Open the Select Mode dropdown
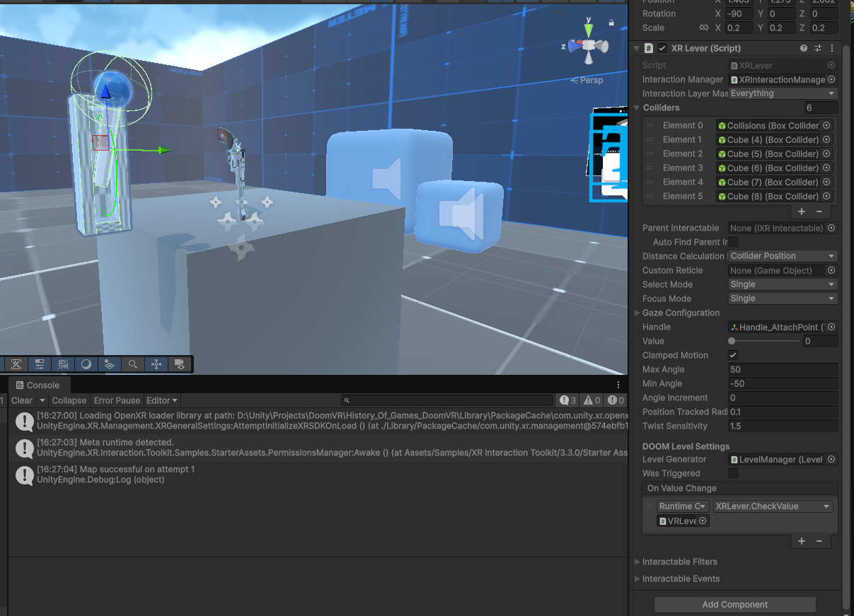This screenshot has height=616, width=854. [783, 284]
